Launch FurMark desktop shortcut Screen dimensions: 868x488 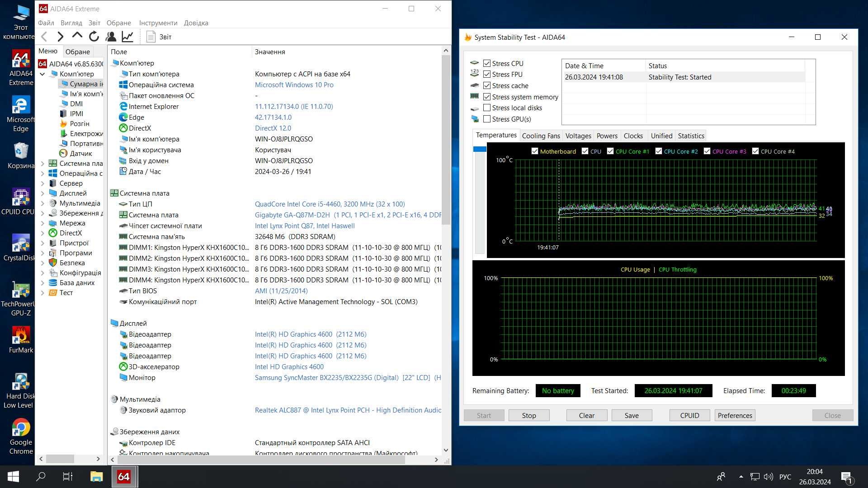21,340
